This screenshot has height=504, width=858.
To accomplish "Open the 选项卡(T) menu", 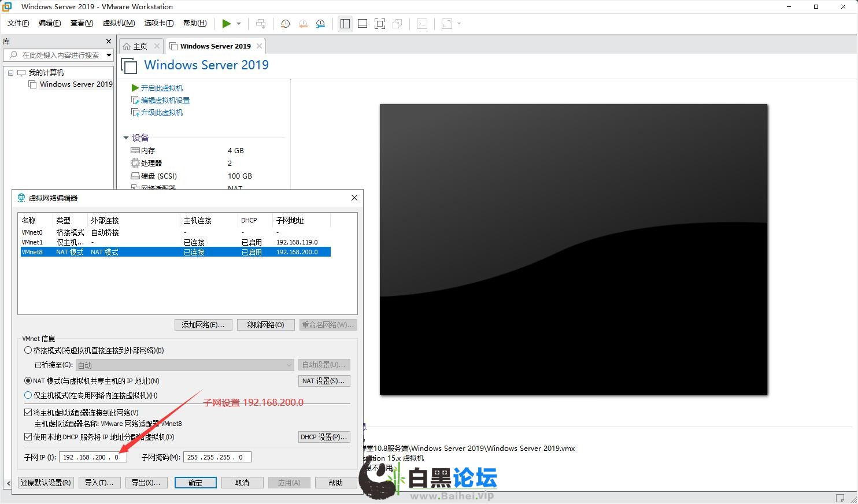I will click(x=159, y=23).
